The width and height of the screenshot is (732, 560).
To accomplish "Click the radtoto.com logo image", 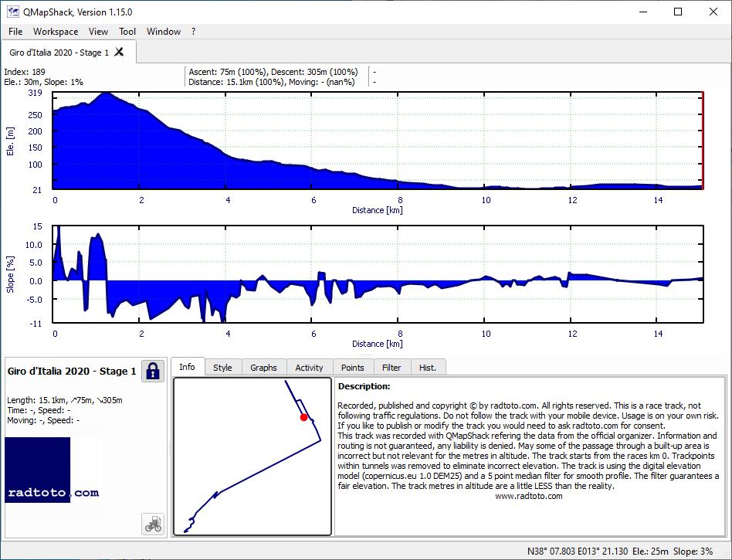I will [x=53, y=470].
